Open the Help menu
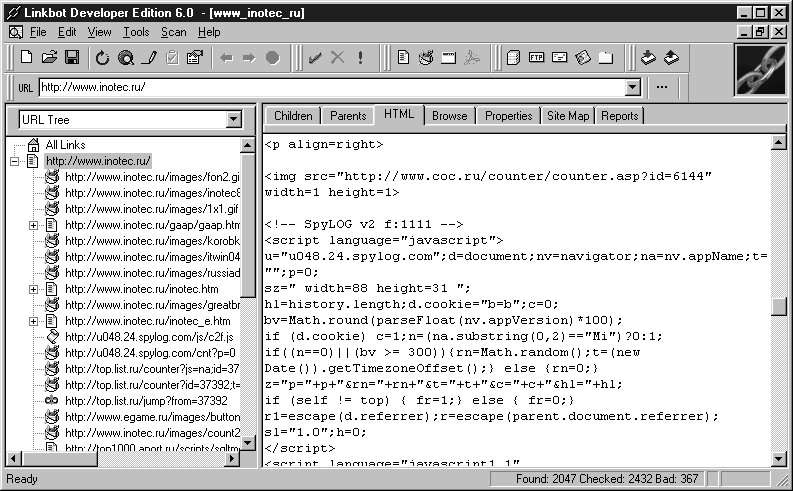 209,32
